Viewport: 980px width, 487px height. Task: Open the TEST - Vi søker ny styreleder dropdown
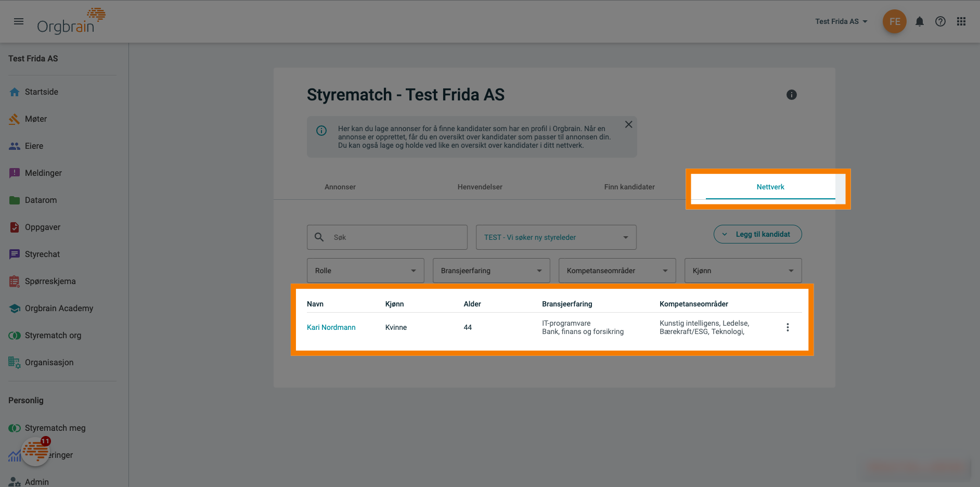tap(556, 237)
